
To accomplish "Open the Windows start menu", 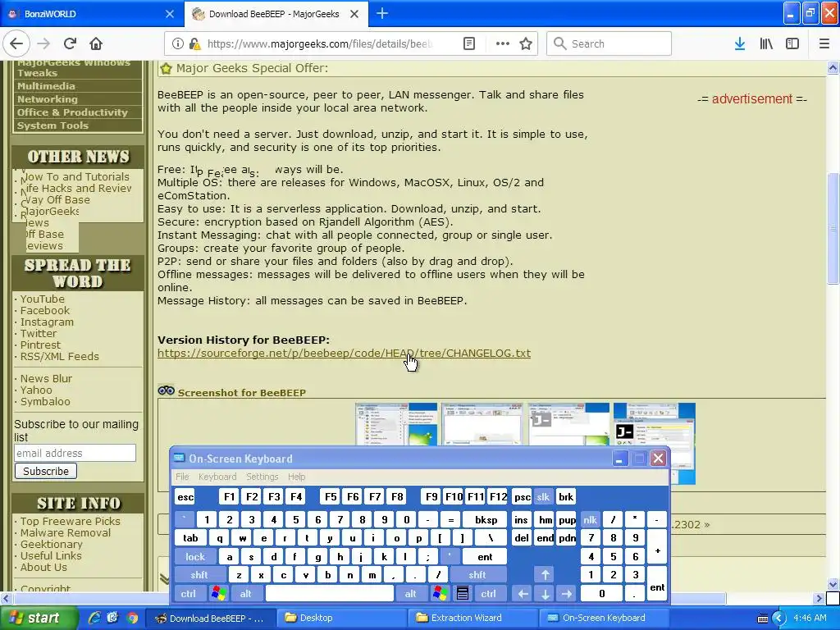I will (39, 618).
